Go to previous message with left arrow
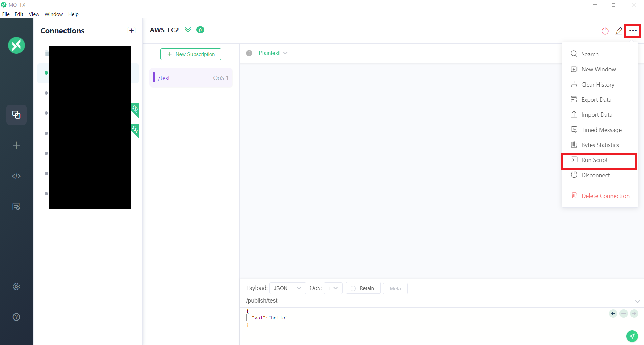The height and width of the screenshot is (345, 644). pos(613,313)
